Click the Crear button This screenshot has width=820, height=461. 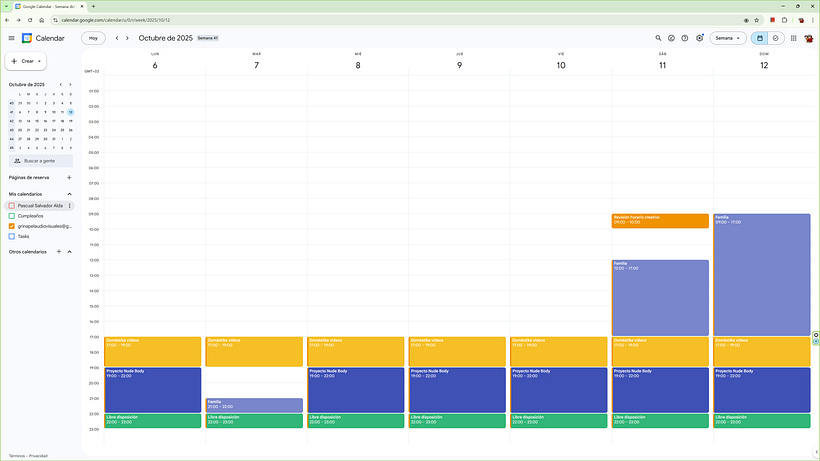(x=26, y=61)
